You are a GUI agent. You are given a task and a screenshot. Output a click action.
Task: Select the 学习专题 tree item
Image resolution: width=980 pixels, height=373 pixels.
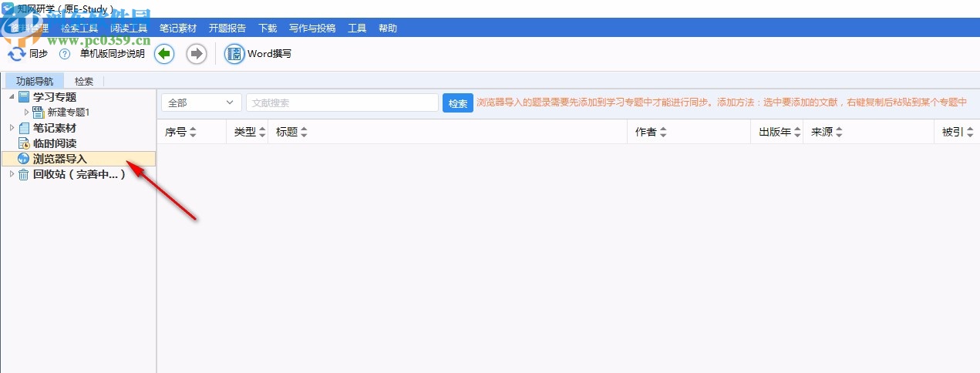tap(55, 97)
